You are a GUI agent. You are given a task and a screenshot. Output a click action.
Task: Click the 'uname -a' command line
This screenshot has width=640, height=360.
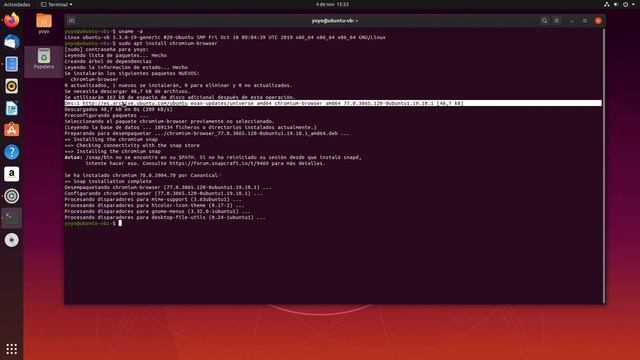click(104, 31)
